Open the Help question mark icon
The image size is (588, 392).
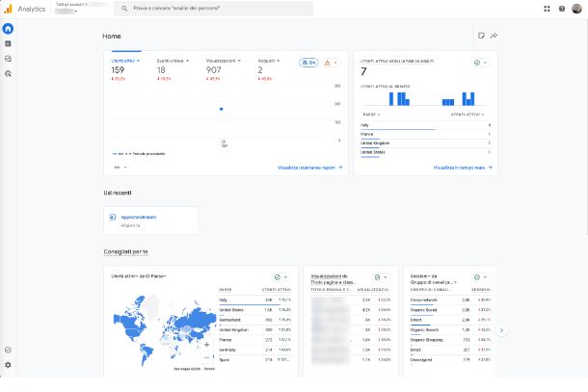[x=562, y=9]
